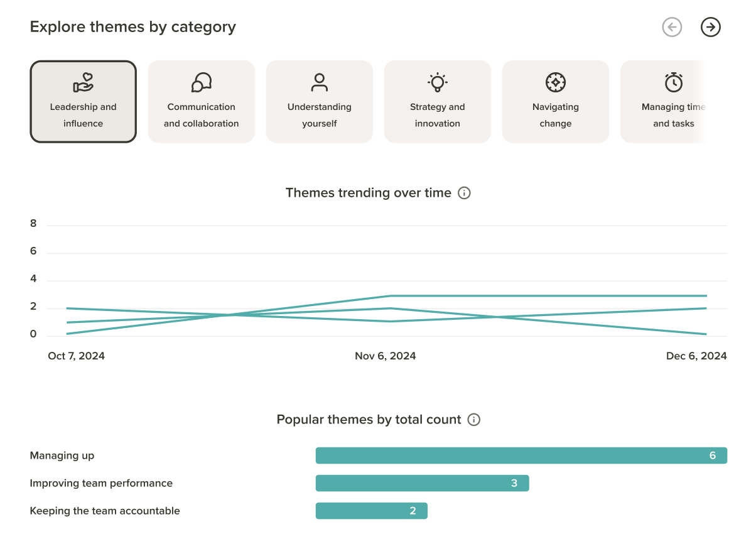Click the Managing up bar showing 6
Image resolution: width=756 pixels, height=546 pixels.
point(521,456)
